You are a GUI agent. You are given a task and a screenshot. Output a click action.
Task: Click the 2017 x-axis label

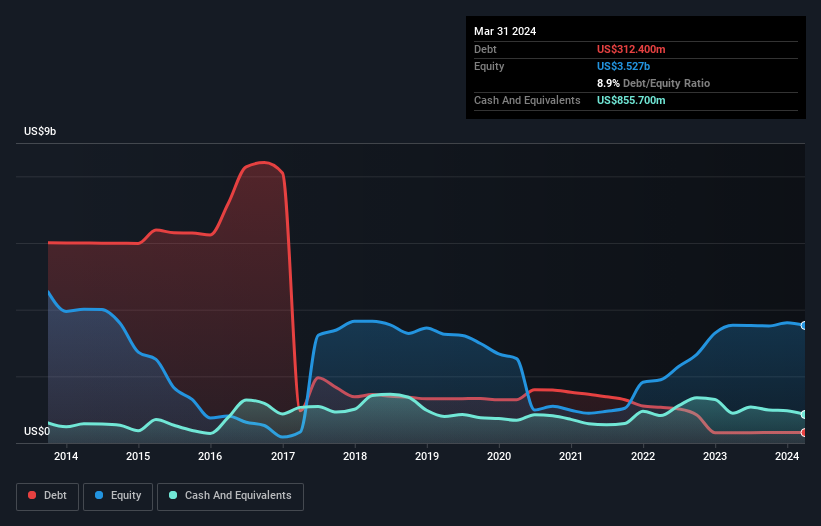283,456
